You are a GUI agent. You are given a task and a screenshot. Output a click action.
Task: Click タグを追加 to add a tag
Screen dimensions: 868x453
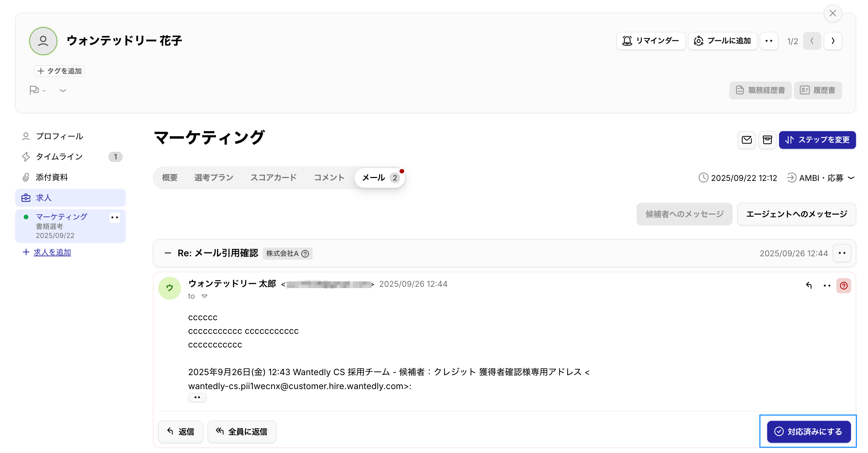pos(60,71)
